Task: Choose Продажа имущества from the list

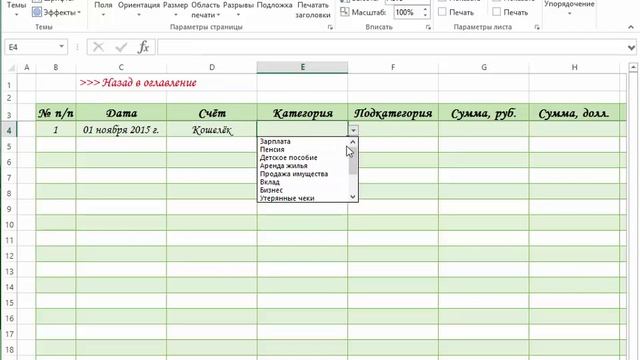Action: coord(303,174)
